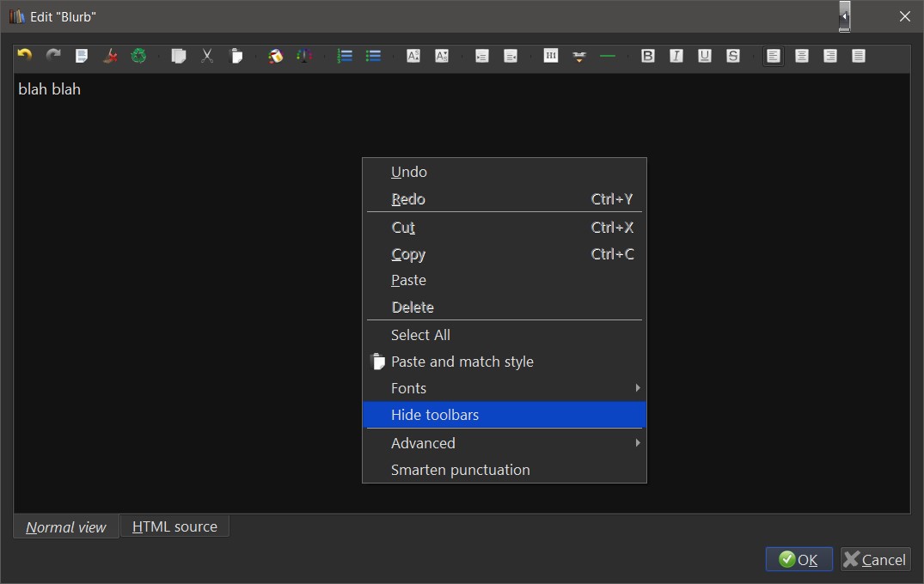The width and height of the screenshot is (924, 584).
Task: Open the foreground text color picker
Action: 303,56
